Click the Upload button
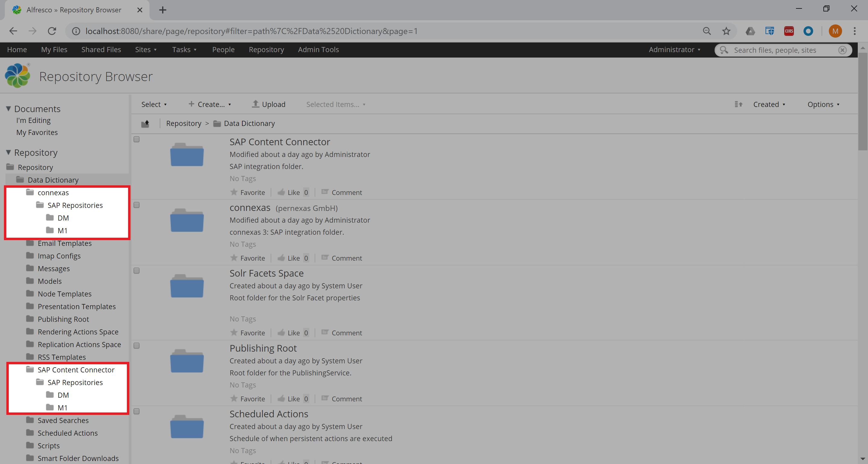 pos(269,105)
